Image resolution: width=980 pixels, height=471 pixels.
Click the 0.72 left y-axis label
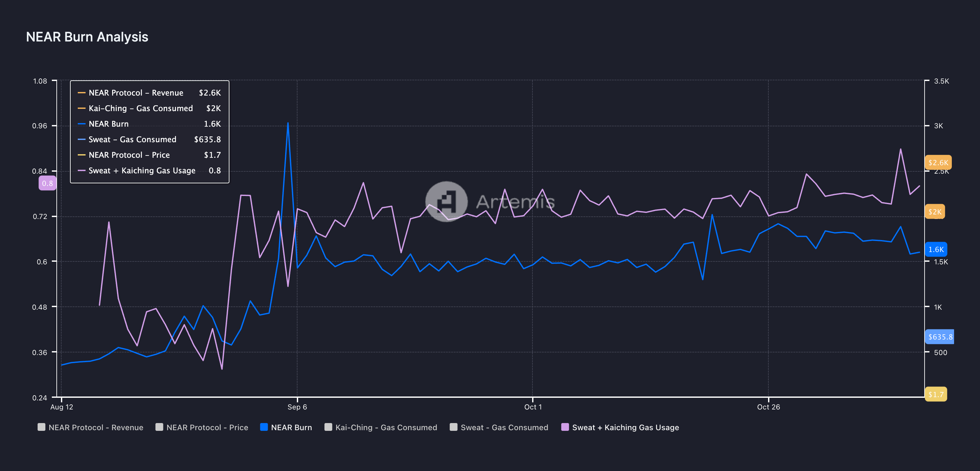pyautogui.click(x=40, y=217)
